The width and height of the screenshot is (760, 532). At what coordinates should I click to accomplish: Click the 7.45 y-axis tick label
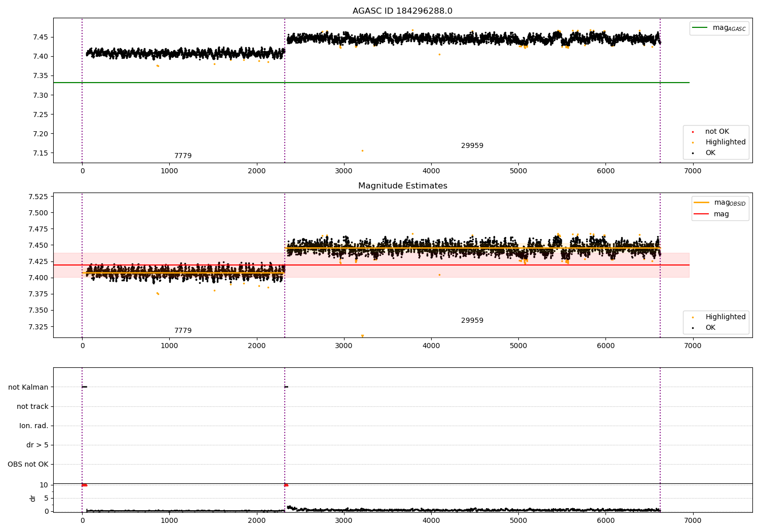pyautogui.click(x=41, y=37)
